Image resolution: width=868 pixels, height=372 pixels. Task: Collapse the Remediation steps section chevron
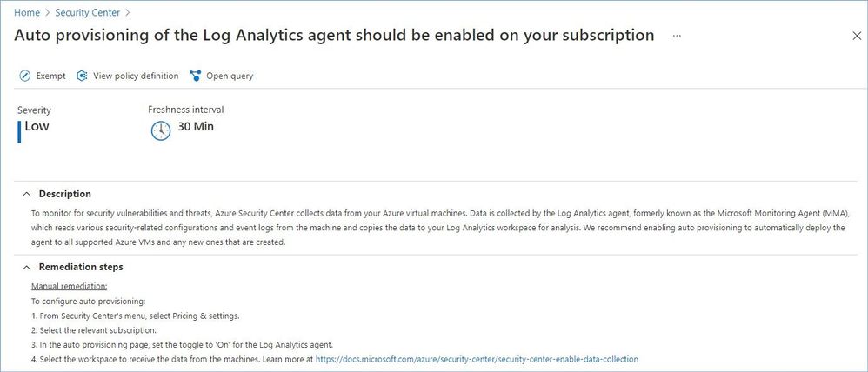click(x=25, y=267)
